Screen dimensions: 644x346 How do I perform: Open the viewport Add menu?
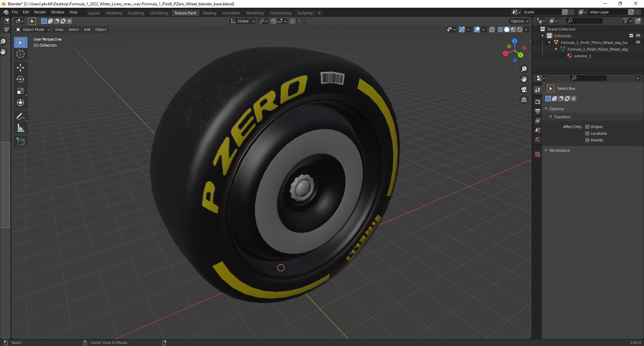pos(87,30)
